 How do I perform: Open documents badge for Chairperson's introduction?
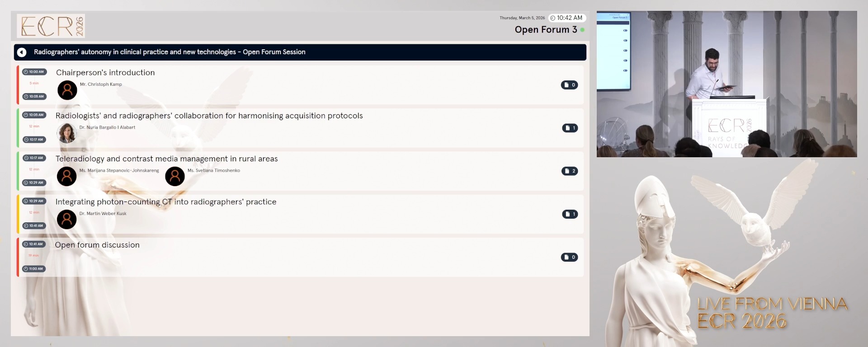[x=569, y=85]
